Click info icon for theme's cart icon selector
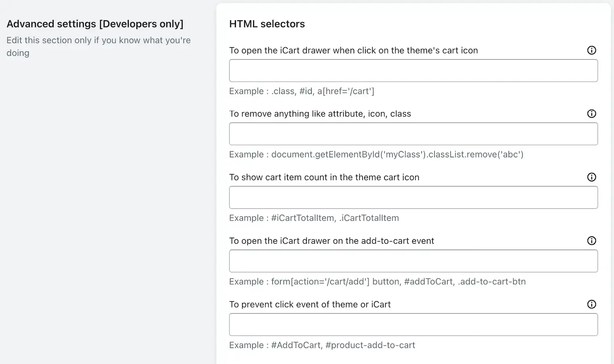Screen dimensions: 614x364 click(591, 50)
